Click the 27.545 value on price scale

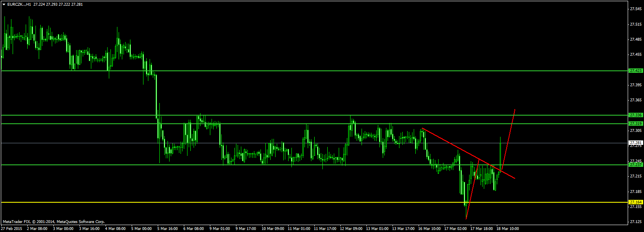coord(635,9)
